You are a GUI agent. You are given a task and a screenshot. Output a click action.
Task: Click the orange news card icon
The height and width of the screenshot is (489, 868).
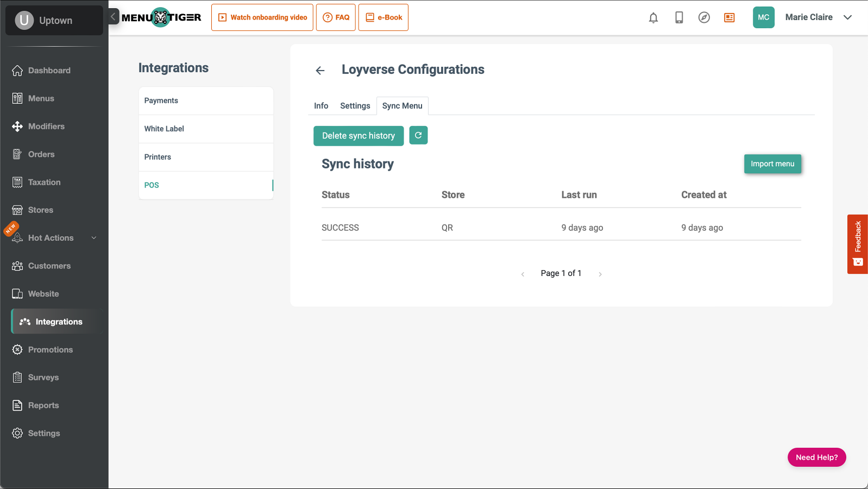click(729, 17)
